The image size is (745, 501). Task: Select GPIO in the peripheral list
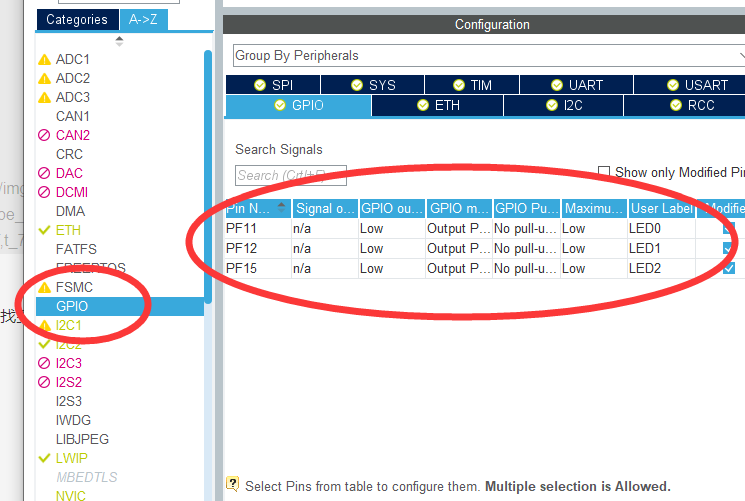pos(120,307)
